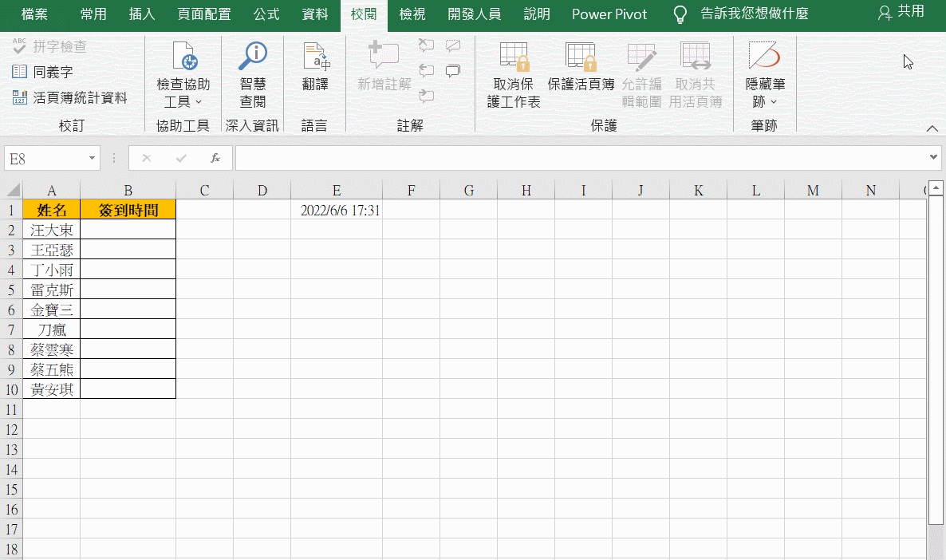Switch to the 頁面配置 tab

[x=204, y=14]
